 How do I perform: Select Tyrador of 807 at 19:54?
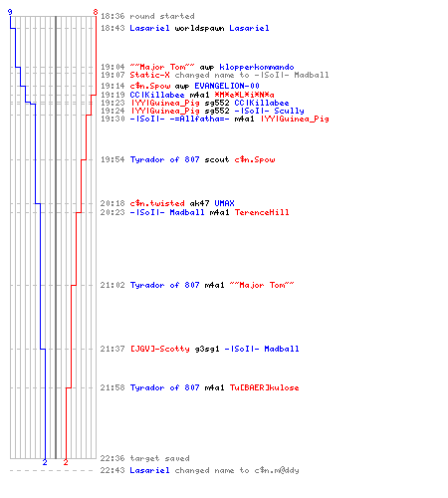click(x=164, y=159)
